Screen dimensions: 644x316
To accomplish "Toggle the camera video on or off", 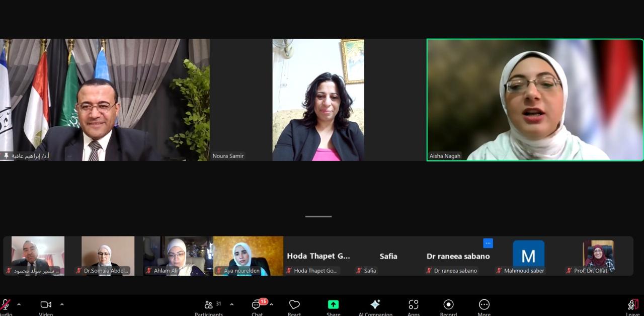I will [x=46, y=305].
